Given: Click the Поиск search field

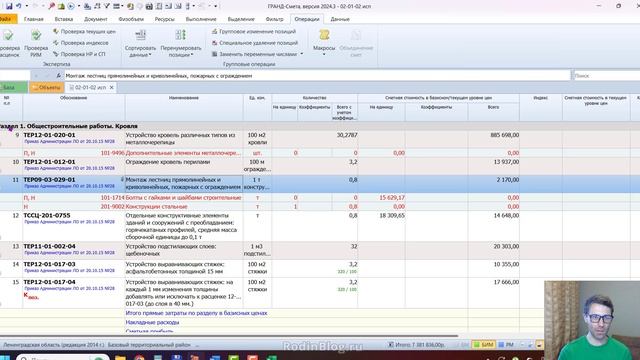Looking at the screenshot, I should pyautogui.click(x=607, y=76).
